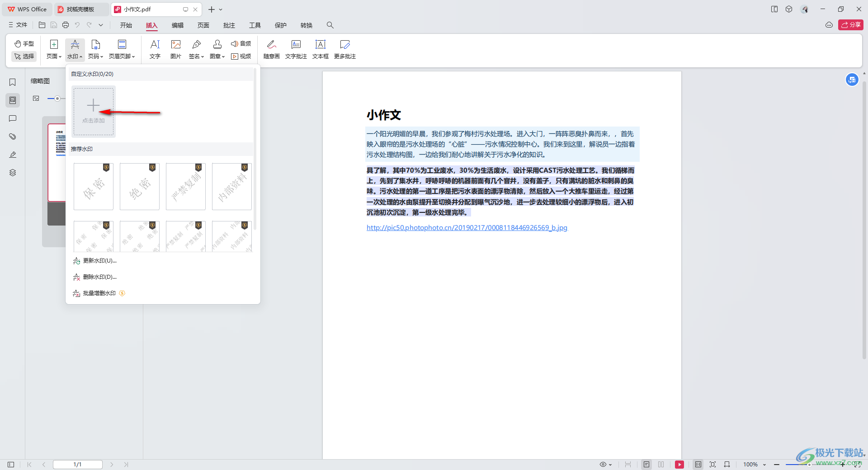The image size is (868, 470).
Task: Click 点击添加 to add custom watermark
Action: pos(94,112)
